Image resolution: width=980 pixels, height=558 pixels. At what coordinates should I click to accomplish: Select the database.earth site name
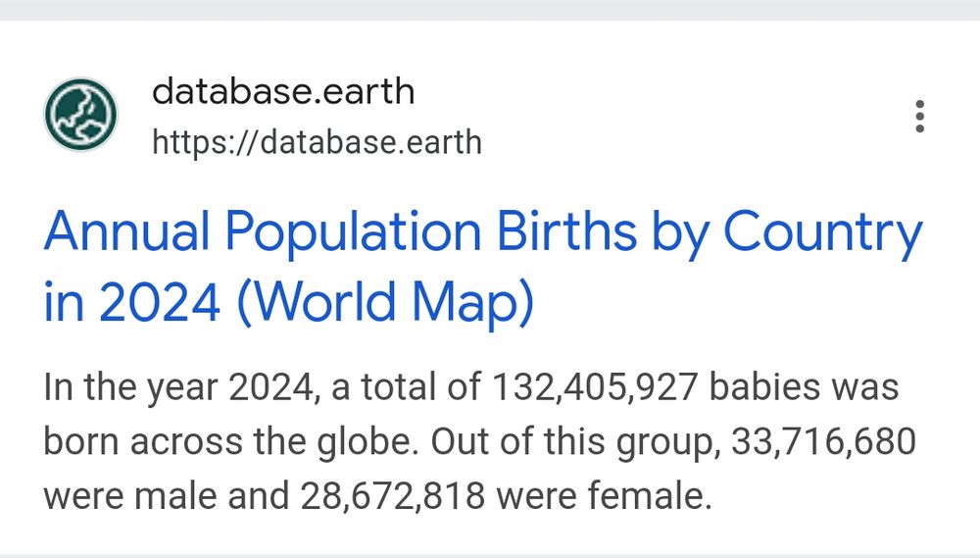(283, 91)
